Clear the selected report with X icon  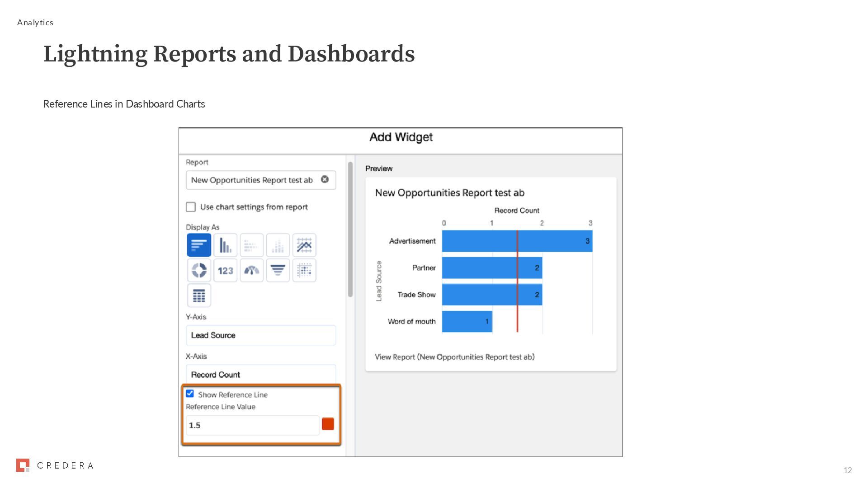click(x=325, y=179)
